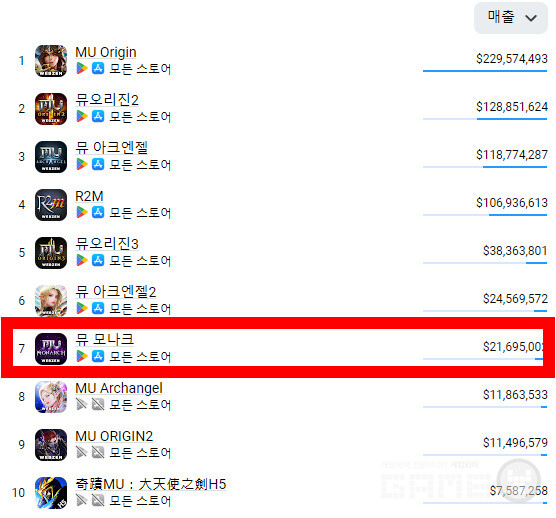Click App Store icon under R2M
This screenshot has width=556, height=518.
click(98, 212)
